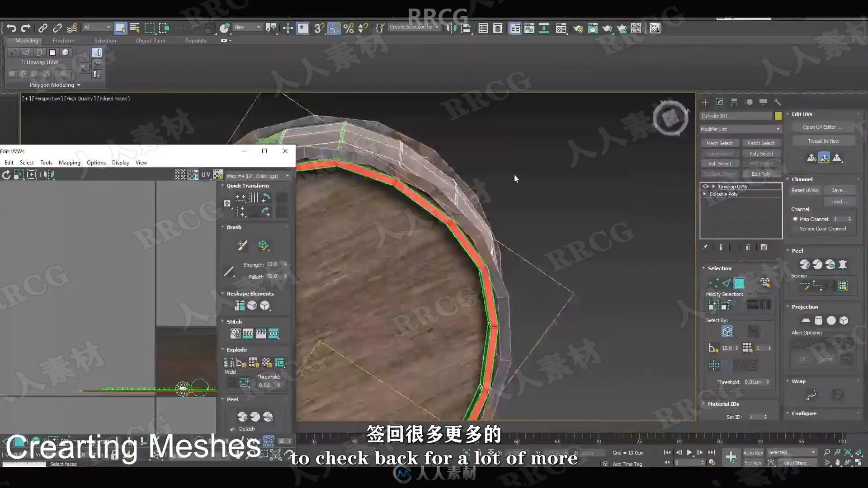Choose rectangular selection region icon

[150, 28]
